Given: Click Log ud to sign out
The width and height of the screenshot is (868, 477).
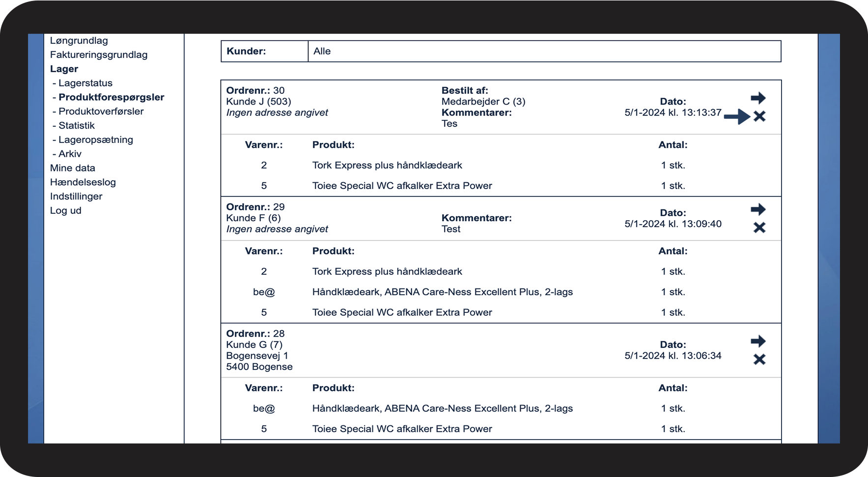Looking at the screenshot, I should click(x=66, y=211).
